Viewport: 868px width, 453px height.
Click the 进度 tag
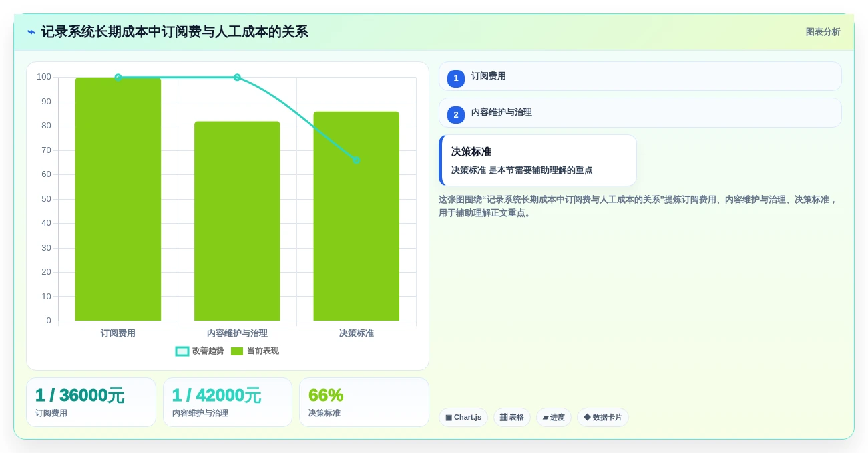click(554, 417)
